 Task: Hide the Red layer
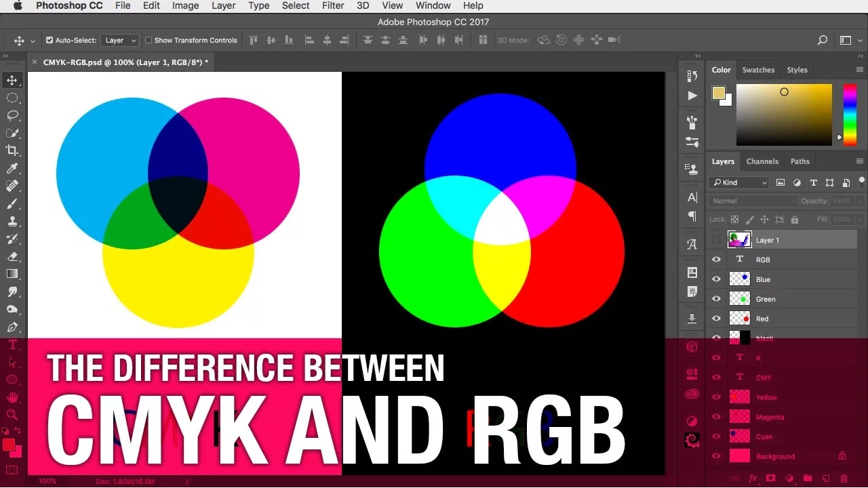click(716, 319)
